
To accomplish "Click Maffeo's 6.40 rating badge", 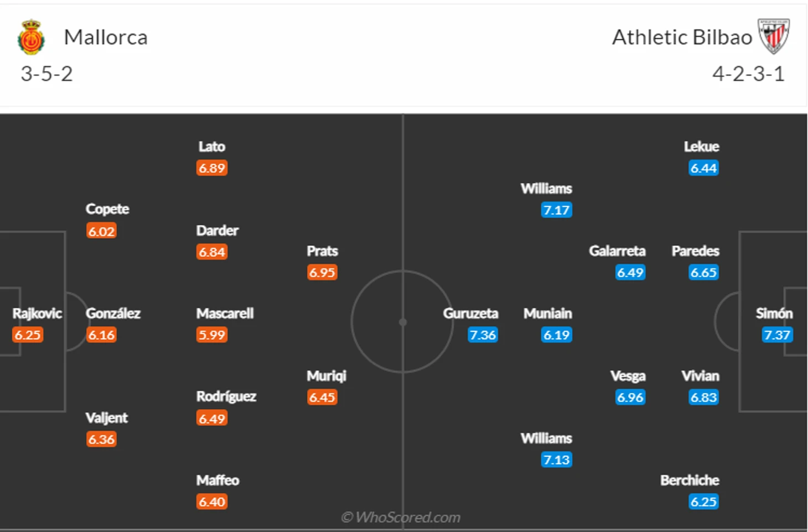I will [212, 502].
